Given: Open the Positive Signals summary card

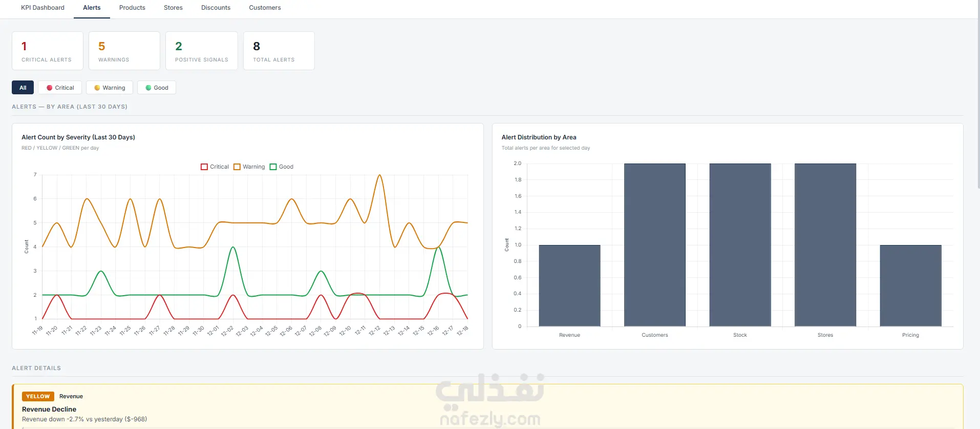Looking at the screenshot, I should 202,51.
